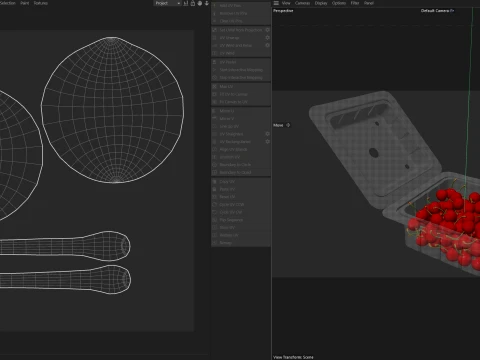Open the viewport hamburger menu
The width and height of the screenshot is (480, 360).
(276, 3)
